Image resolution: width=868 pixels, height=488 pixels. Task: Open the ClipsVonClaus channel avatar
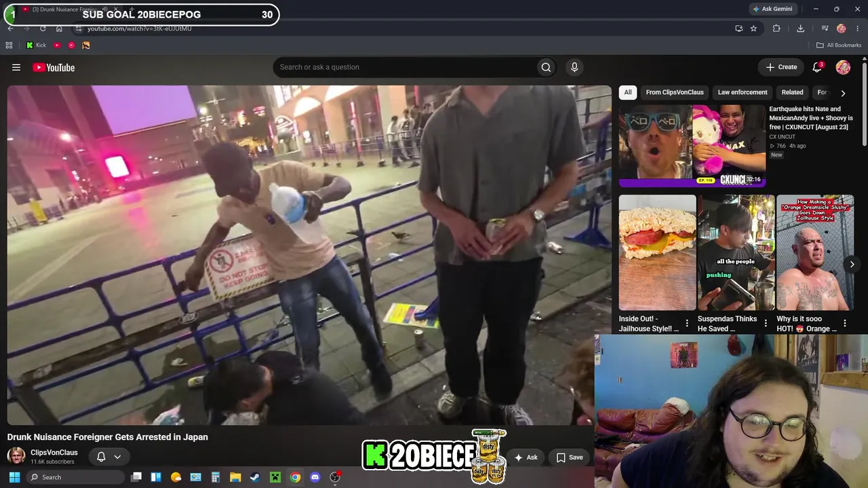[x=16, y=456]
